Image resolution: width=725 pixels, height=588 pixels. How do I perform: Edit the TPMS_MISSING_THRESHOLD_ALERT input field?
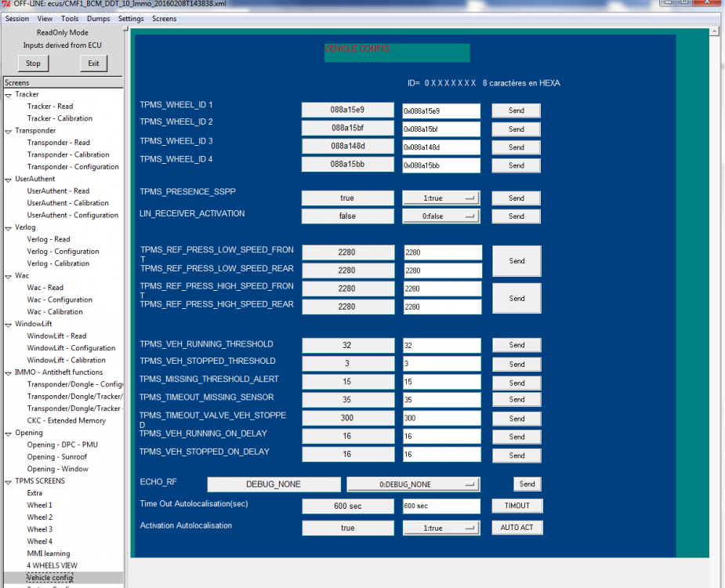point(442,382)
